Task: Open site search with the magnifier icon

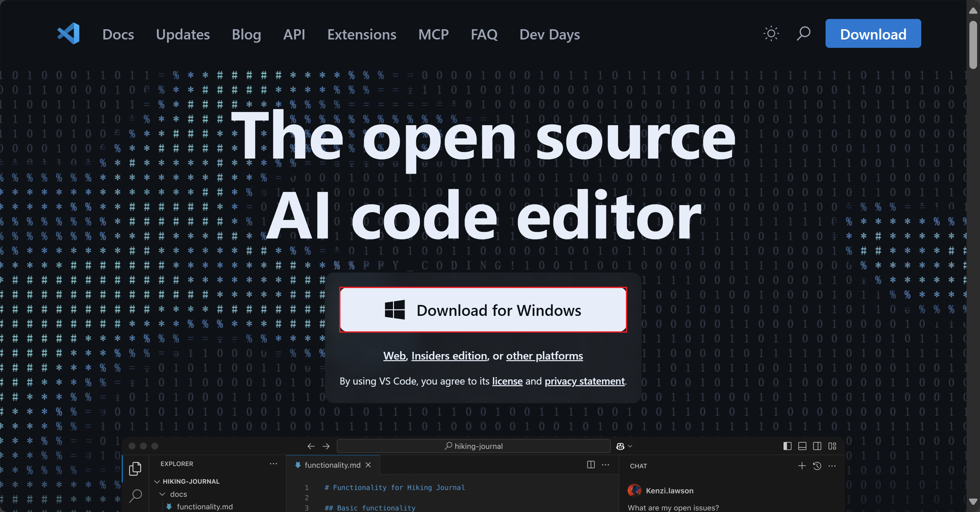Action: [x=803, y=33]
